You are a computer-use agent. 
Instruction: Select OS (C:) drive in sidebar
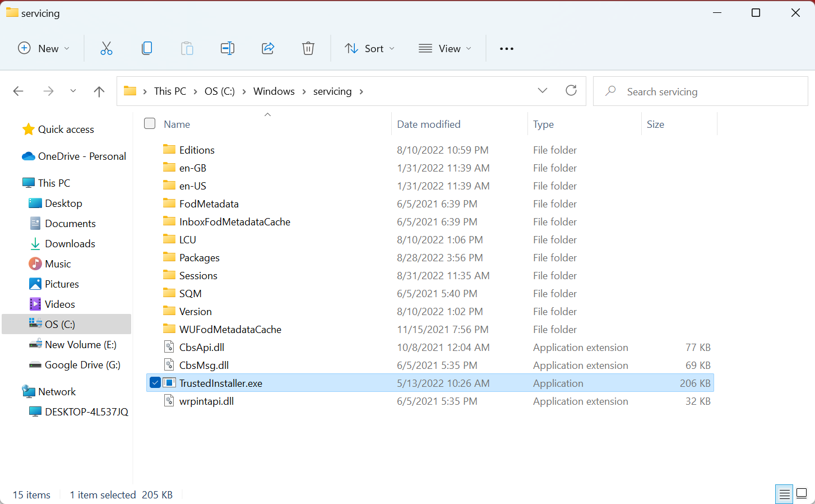point(66,324)
